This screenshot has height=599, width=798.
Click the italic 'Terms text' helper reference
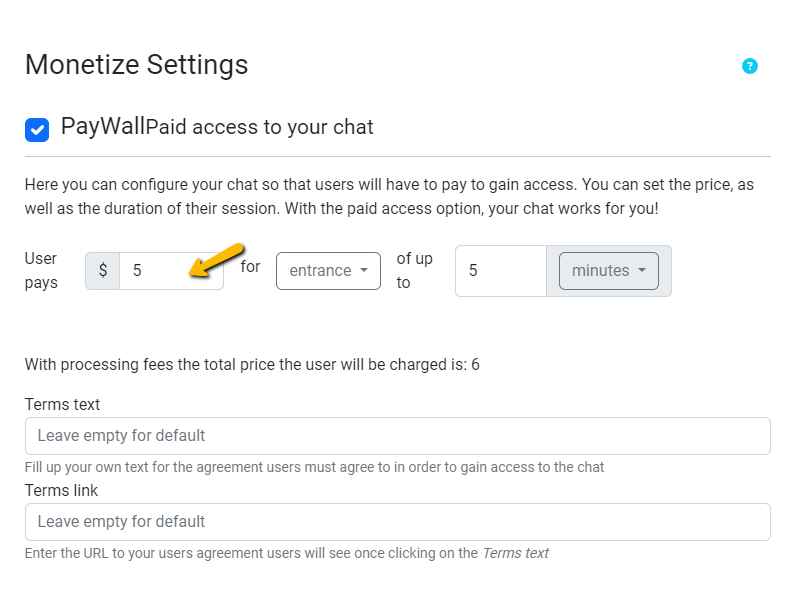tap(515, 553)
